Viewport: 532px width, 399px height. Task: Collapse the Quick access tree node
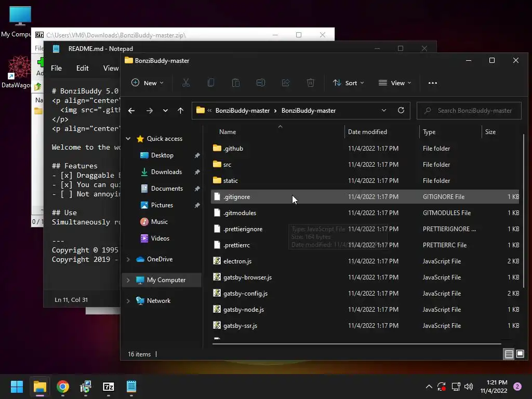pos(128,138)
